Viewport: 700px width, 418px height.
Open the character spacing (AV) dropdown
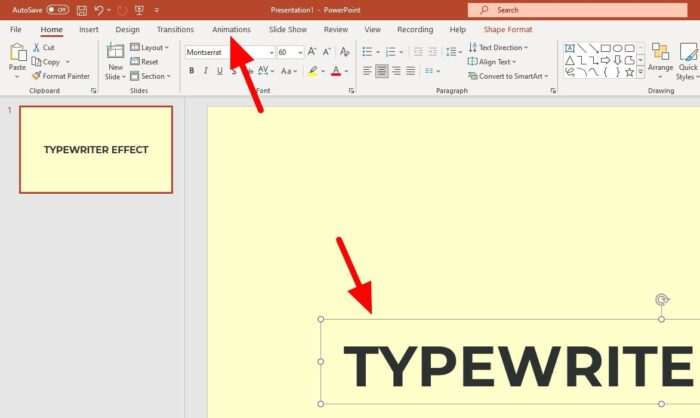266,71
